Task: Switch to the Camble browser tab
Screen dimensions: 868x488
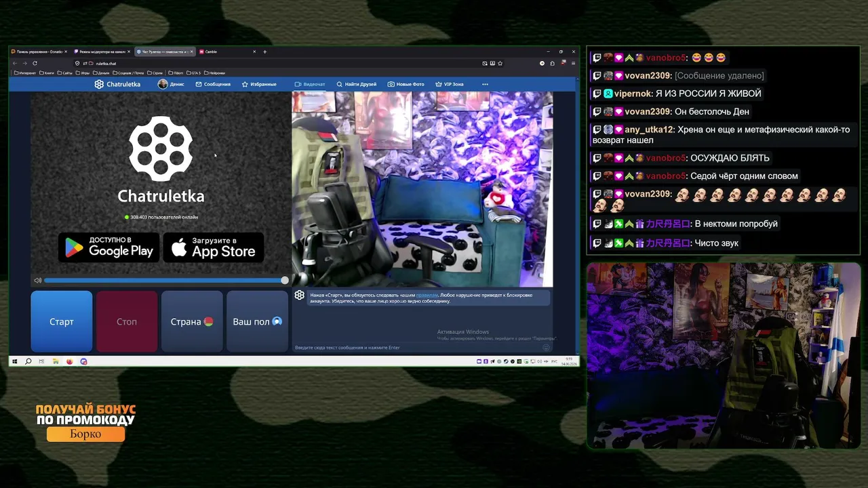Action: point(227,52)
